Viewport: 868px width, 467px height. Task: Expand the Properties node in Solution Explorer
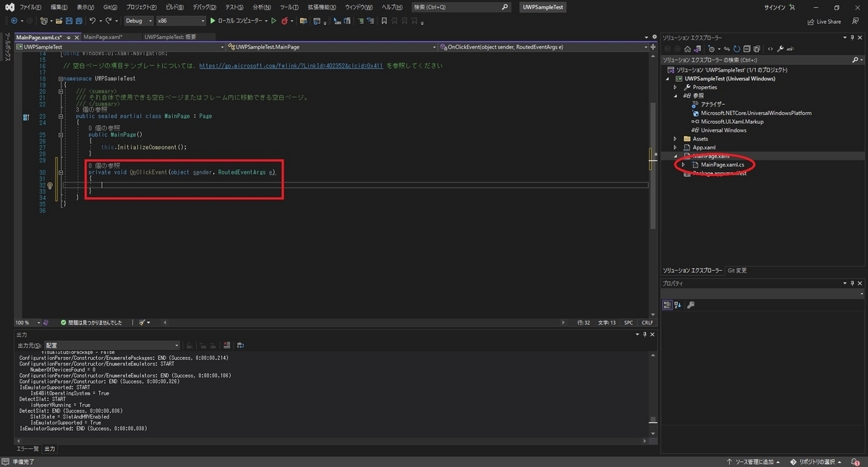676,87
